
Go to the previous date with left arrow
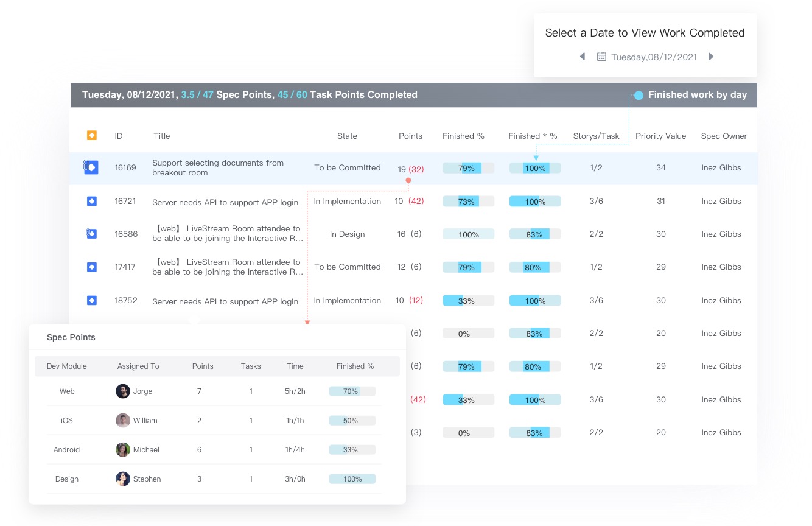582,57
